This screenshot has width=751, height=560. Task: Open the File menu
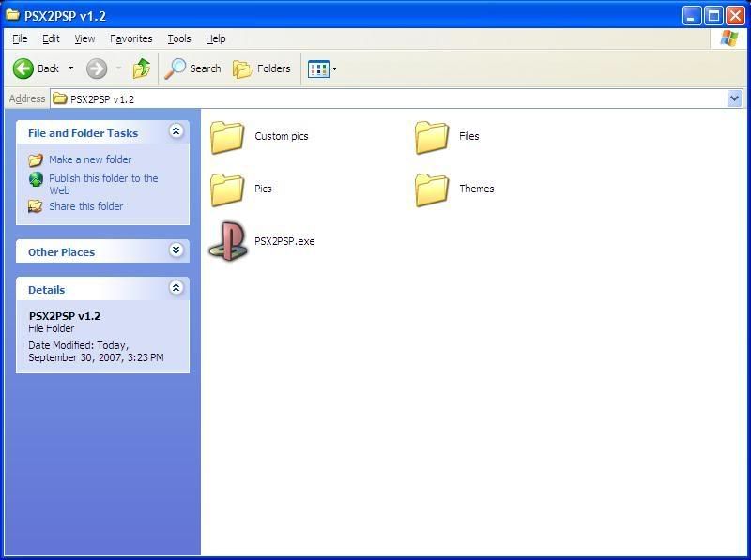[20, 38]
